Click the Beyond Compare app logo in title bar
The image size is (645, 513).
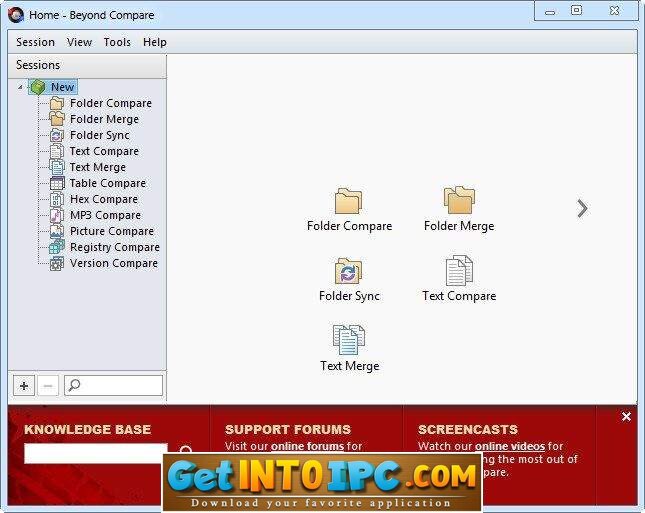[x=16, y=15]
